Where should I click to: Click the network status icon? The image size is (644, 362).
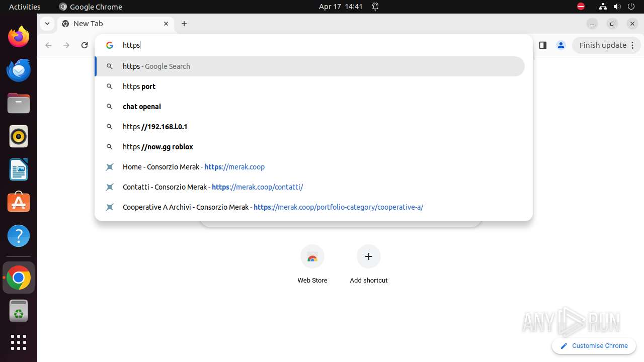[x=603, y=7]
